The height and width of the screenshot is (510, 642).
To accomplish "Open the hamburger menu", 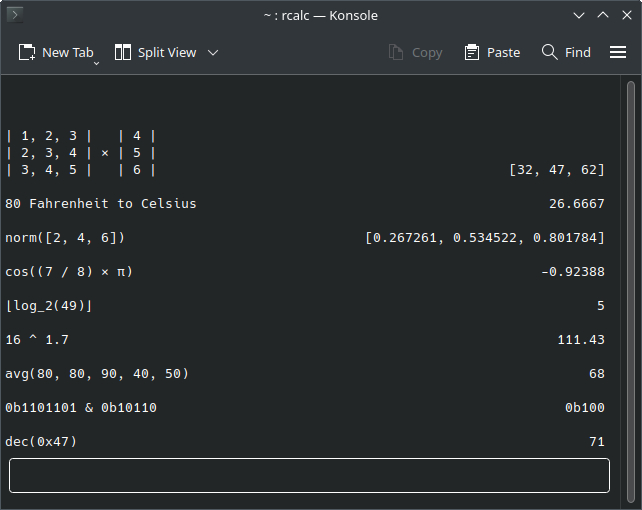I will 618,52.
